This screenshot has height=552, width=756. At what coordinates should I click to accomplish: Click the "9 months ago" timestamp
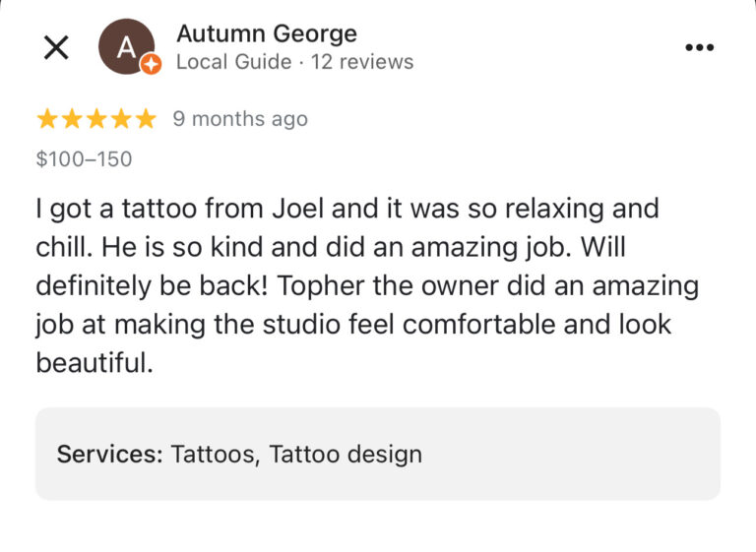coord(240,119)
